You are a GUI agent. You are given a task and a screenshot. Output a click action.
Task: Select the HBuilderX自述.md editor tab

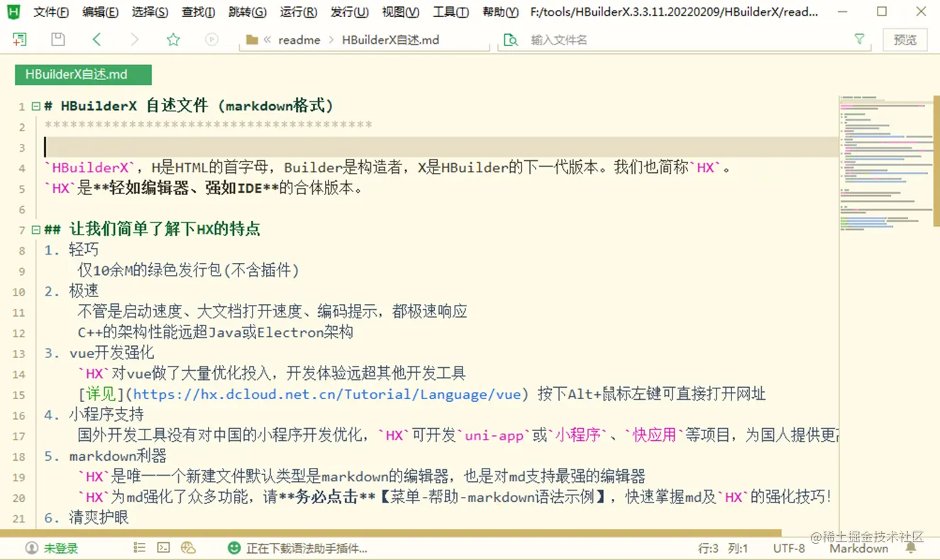point(83,74)
